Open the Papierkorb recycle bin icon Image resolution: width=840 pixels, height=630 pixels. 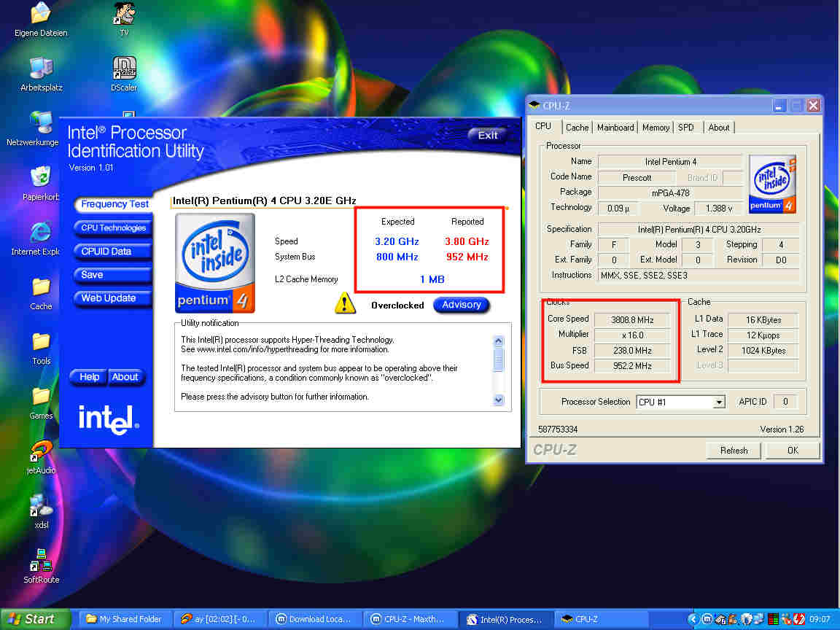pos(41,177)
